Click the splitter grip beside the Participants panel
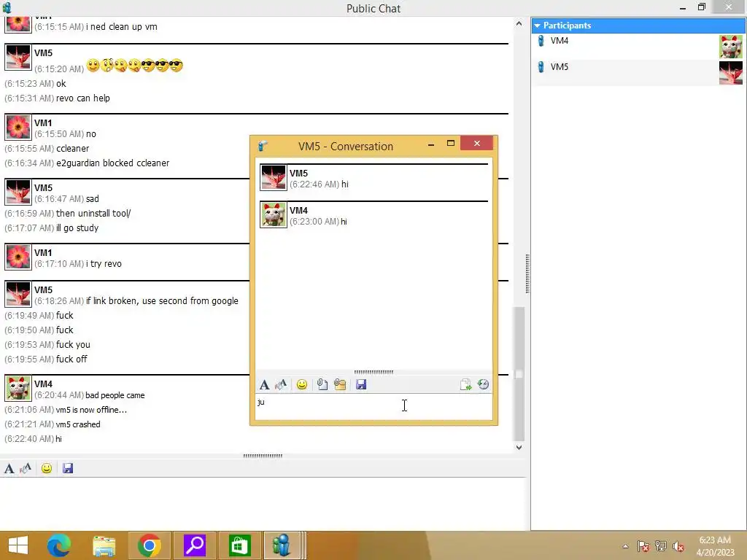The width and height of the screenshot is (747, 560). click(x=527, y=273)
